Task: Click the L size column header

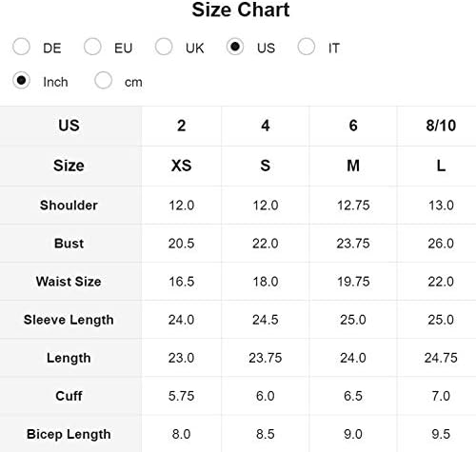Action: click(x=441, y=166)
